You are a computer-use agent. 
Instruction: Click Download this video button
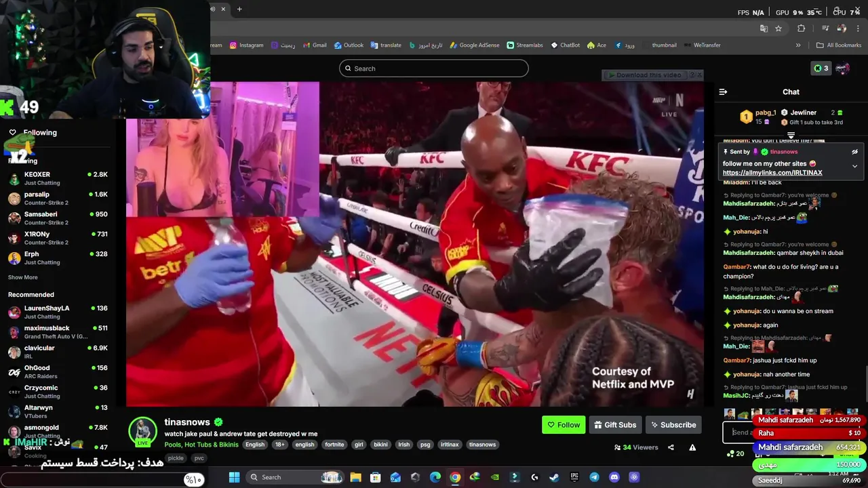[x=648, y=75]
